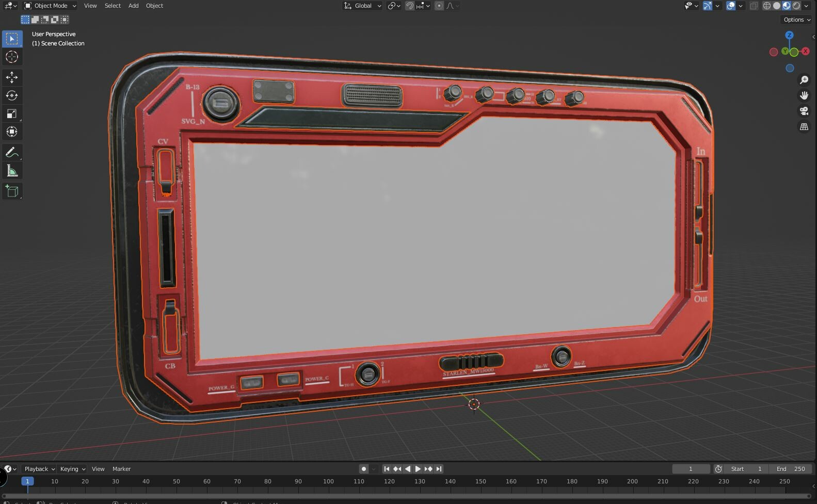Click the End frame field
The width and height of the screenshot is (817, 504).
[x=791, y=469]
